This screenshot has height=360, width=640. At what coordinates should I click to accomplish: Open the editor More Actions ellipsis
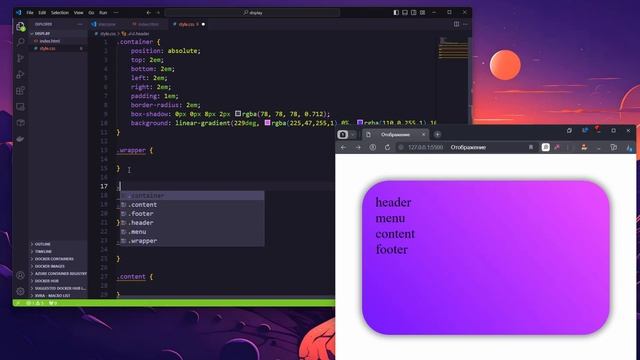point(465,24)
